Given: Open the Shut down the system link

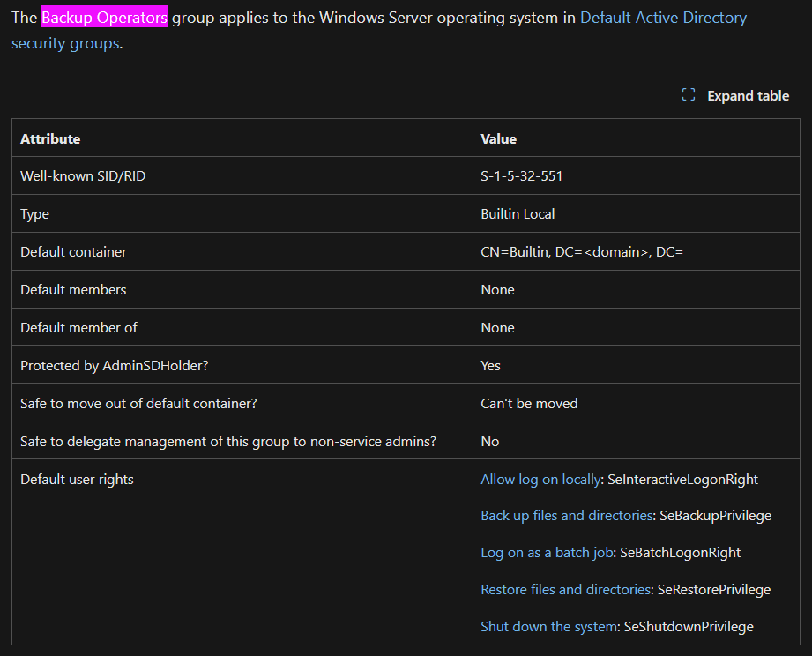Looking at the screenshot, I should [549, 627].
